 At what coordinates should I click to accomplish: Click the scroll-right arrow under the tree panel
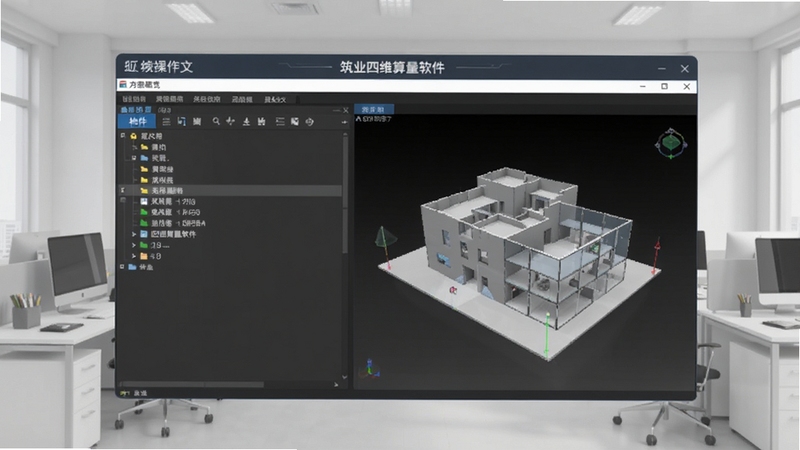tap(336, 384)
